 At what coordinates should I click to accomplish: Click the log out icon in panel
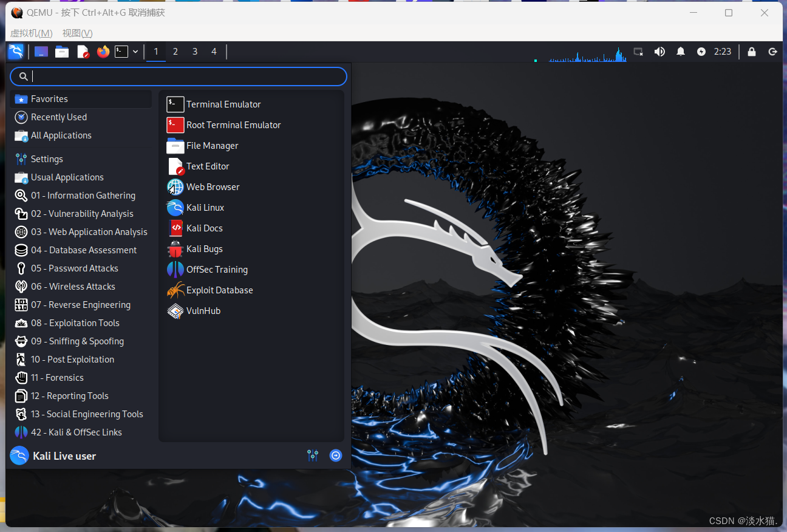[x=773, y=52]
